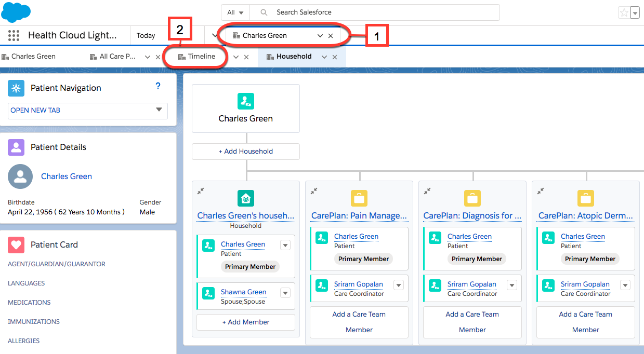Click the briefcase icon on CarePlan: Pain Management
This screenshot has height=354, width=644.
coord(359,198)
